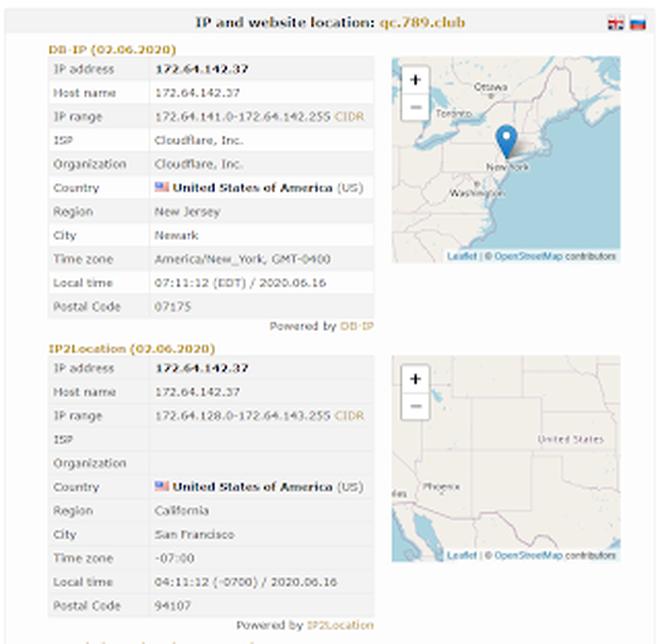The width and height of the screenshot is (660, 644).
Task: Click CIDR link beside 172.64.128.0 range
Action: pyautogui.click(x=349, y=416)
